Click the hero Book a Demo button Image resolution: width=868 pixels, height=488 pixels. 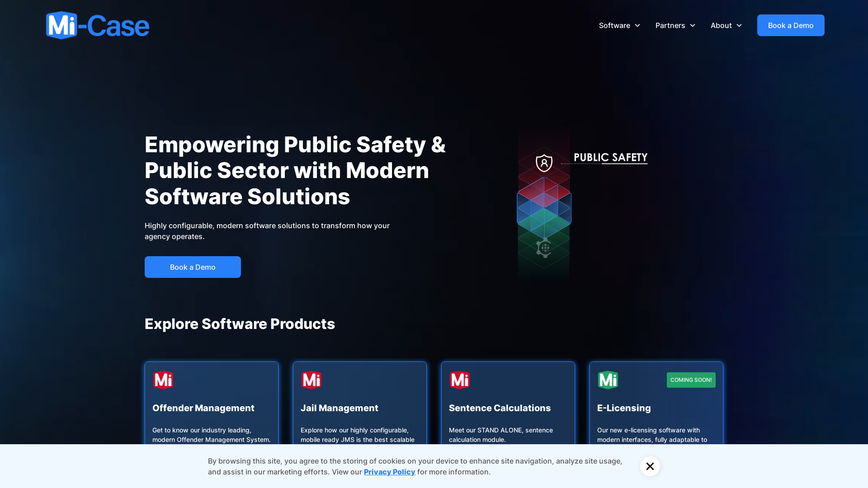point(193,267)
